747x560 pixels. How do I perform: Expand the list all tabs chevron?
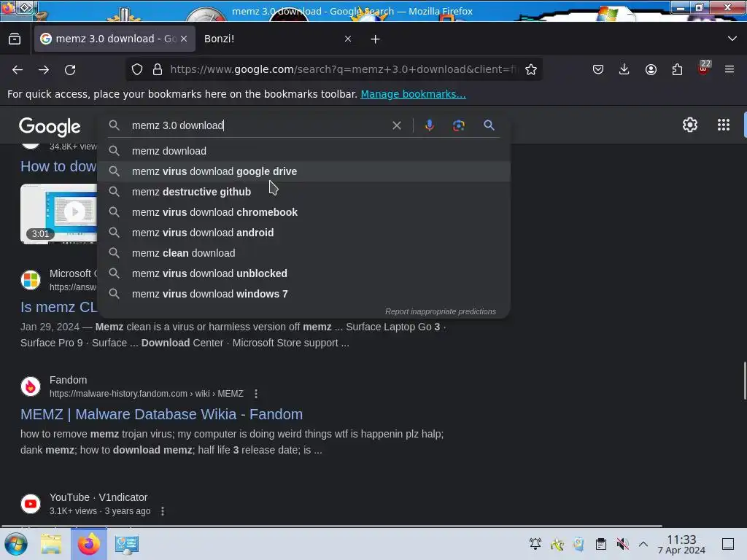click(x=732, y=39)
